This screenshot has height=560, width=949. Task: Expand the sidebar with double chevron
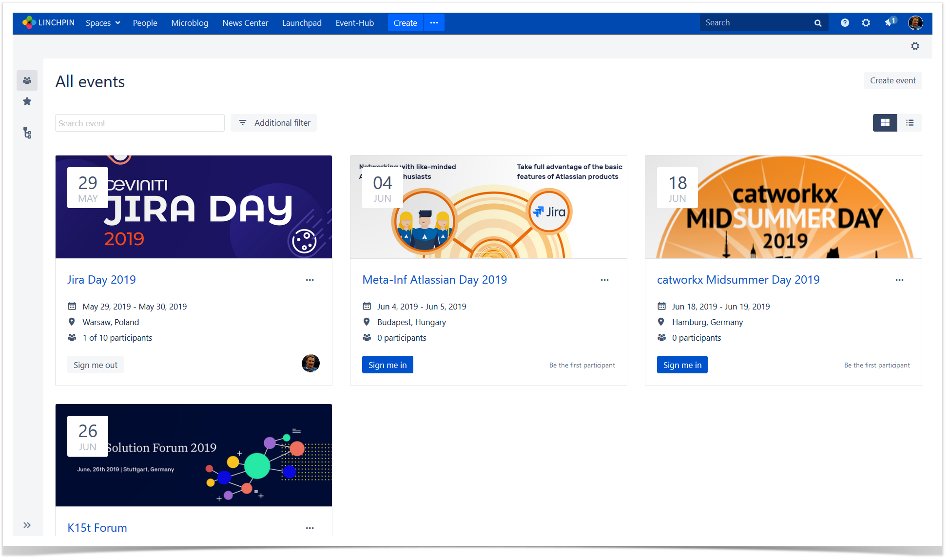click(27, 525)
